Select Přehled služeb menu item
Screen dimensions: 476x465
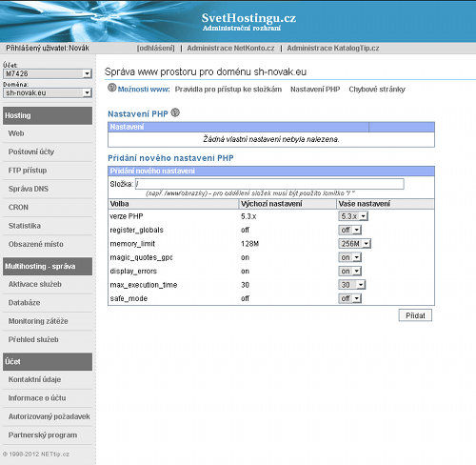[33, 339]
